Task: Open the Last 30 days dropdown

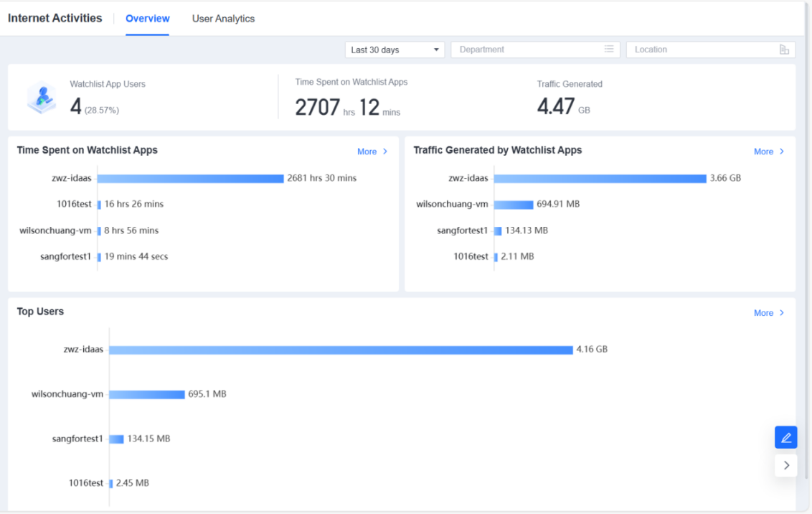Action: [395, 50]
